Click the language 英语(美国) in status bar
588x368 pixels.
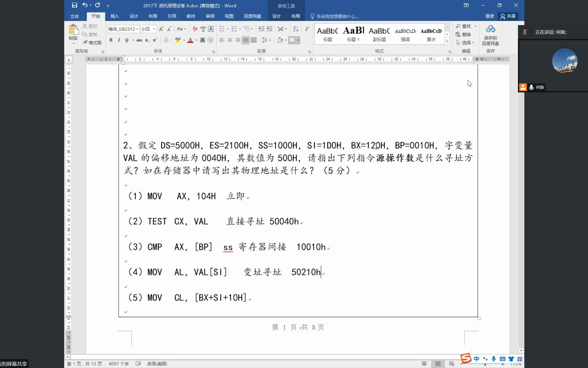pyautogui.click(x=157, y=364)
